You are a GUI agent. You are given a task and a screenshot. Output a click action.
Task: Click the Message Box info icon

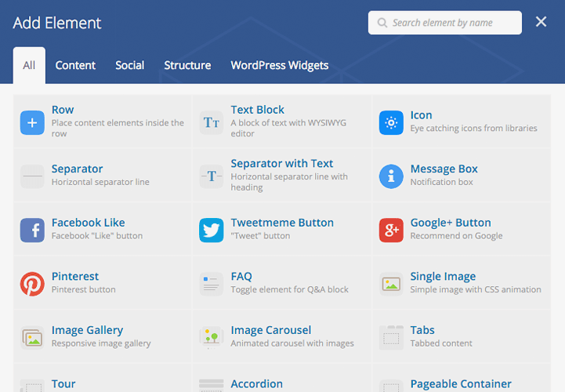391,176
